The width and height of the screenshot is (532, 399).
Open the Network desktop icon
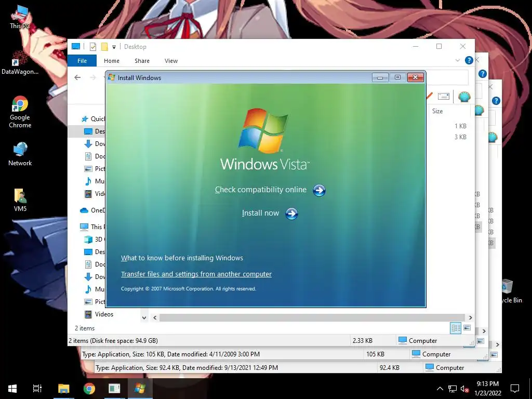20,154
